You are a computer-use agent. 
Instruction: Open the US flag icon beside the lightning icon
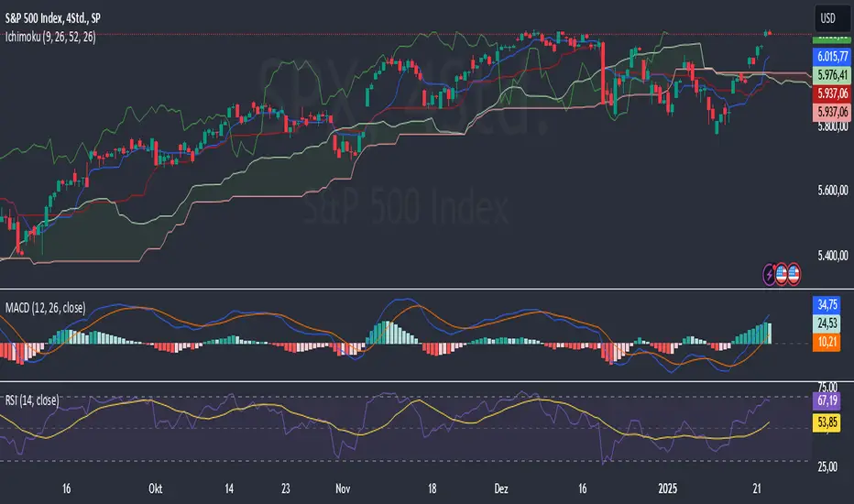pyautogui.click(x=782, y=274)
